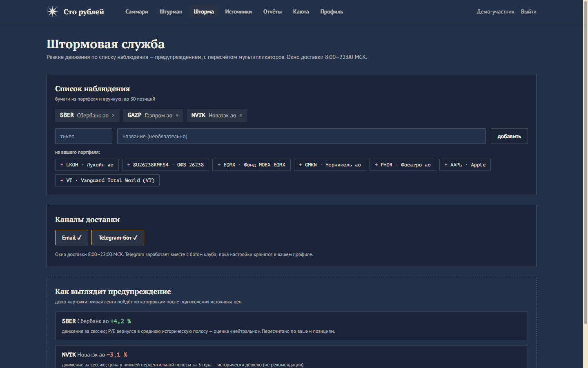Select the Шторма navigation tab
Viewport: 588px width, 368px height.
pos(204,11)
